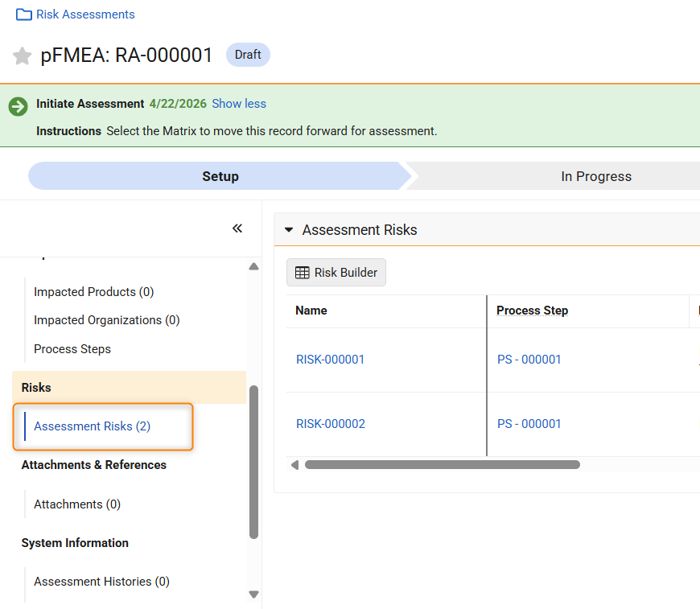
Task: Open Attachments (0) in sidebar
Action: click(x=77, y=504)
